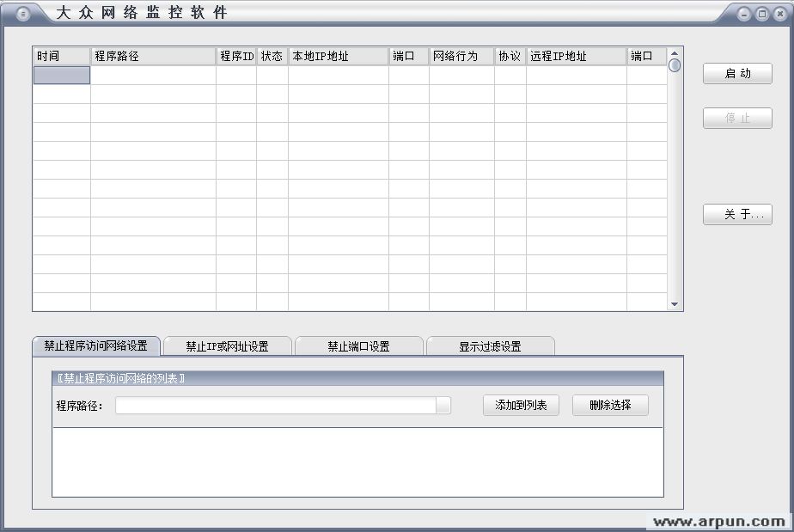Click the 程序路径 text input field
This screenshot has height=532, width=794.
pyautogui.click(x=276, y=406)
